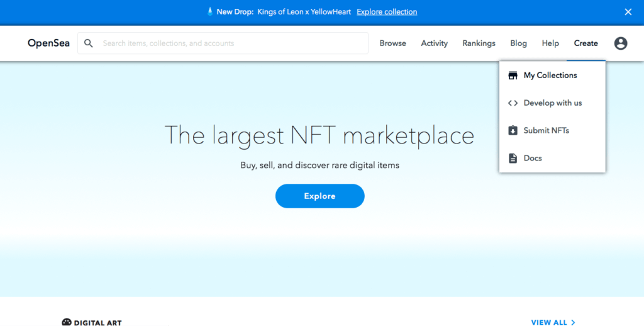The image size is (644, 326).
Task: Open the account profile icon
Action: [621, 43]
